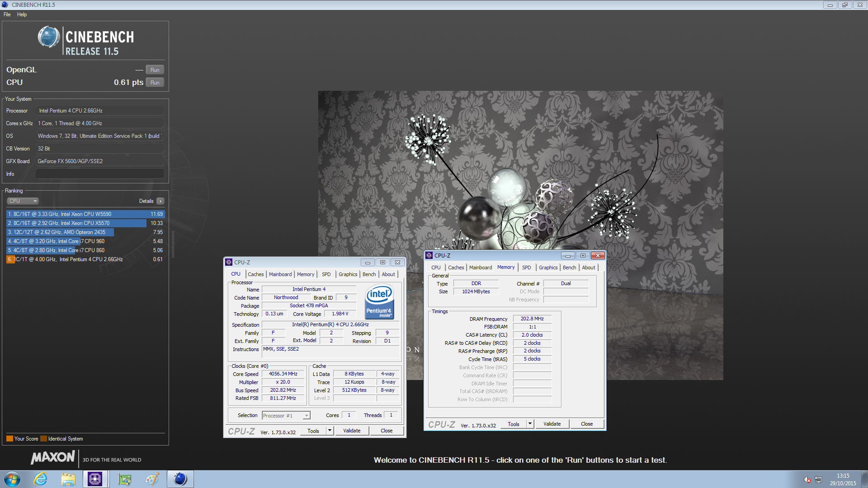The width and height of the screenshot is (868, 488).
Task: Click the MAXON logo
Action: point(53,458)
